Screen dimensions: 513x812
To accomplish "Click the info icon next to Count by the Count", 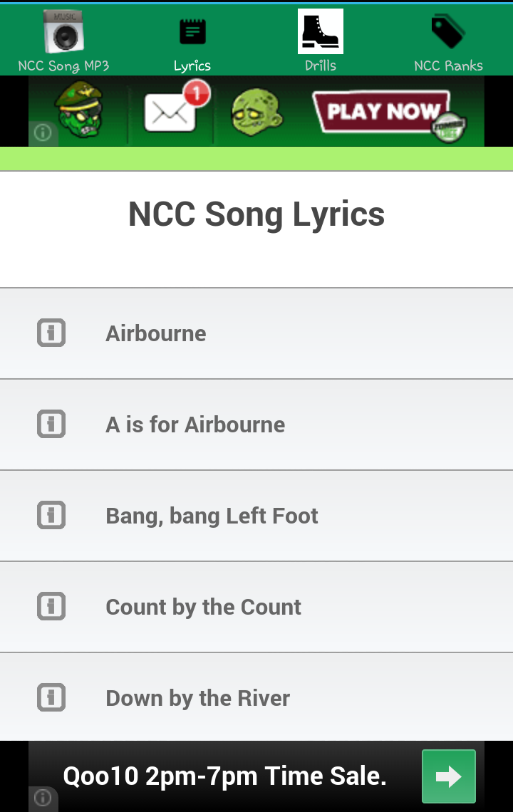I will (x=51, y=606).
